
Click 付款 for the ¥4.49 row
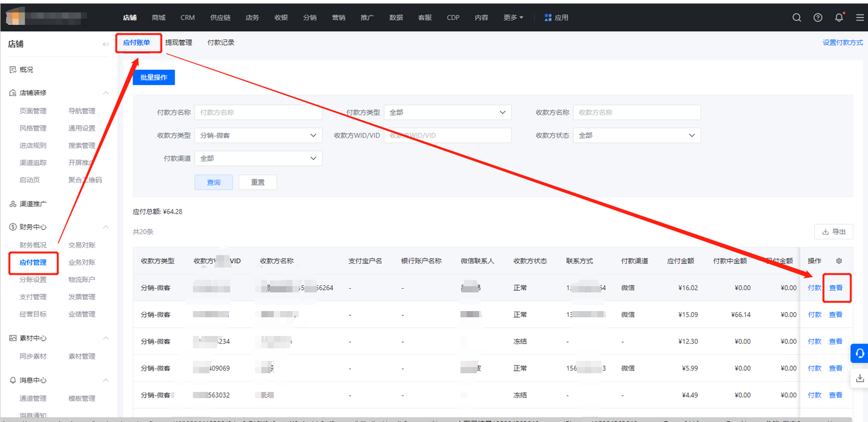point(815,395)
